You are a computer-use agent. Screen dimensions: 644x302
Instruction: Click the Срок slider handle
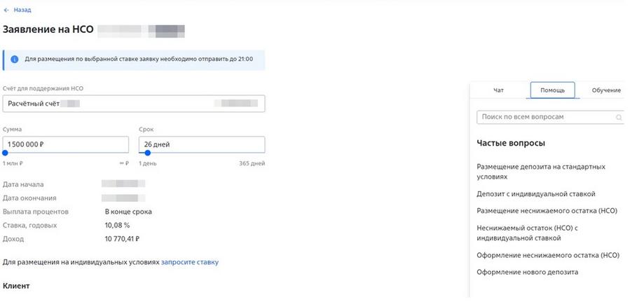(x=148, y=153)
